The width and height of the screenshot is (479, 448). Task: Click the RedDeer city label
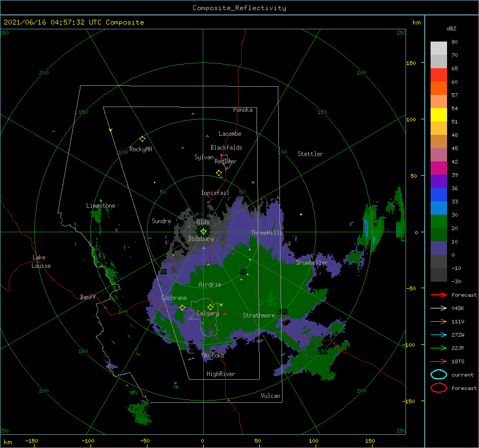click(x=226, y=161)
